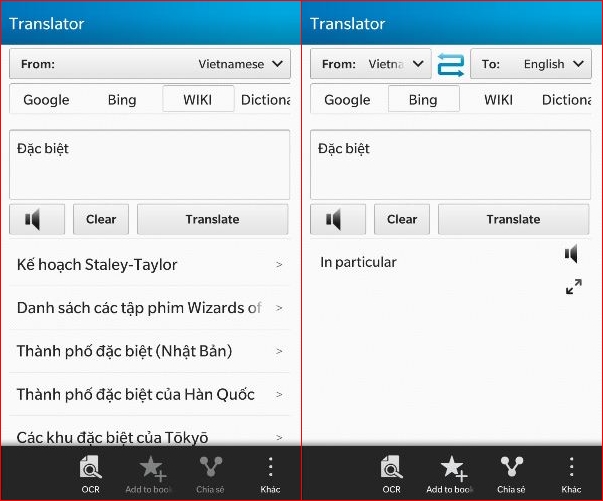Open Thành phố đặc biệt của Hàn Quốc entry
The height and width of the screenshot is (501, 603).
coord(150,394)
